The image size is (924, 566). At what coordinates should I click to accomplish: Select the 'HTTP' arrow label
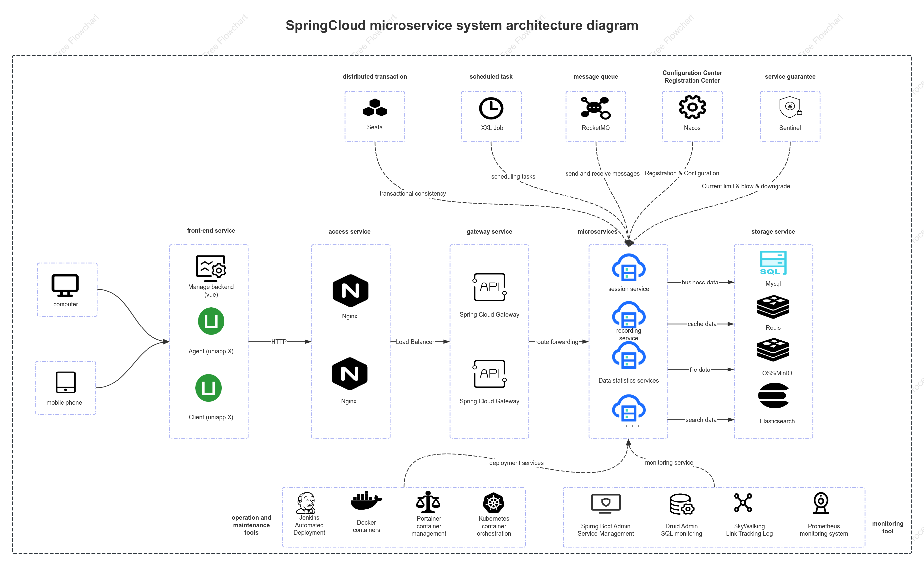click(x=279, y=342)
